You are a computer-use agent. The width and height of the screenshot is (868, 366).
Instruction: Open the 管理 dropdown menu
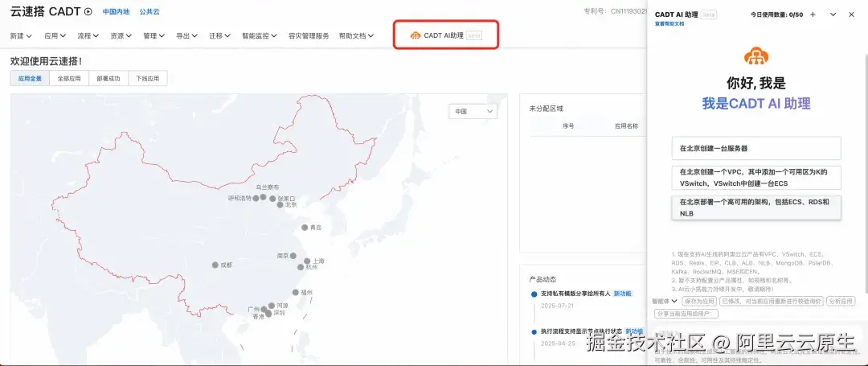(x=154, y=35)
